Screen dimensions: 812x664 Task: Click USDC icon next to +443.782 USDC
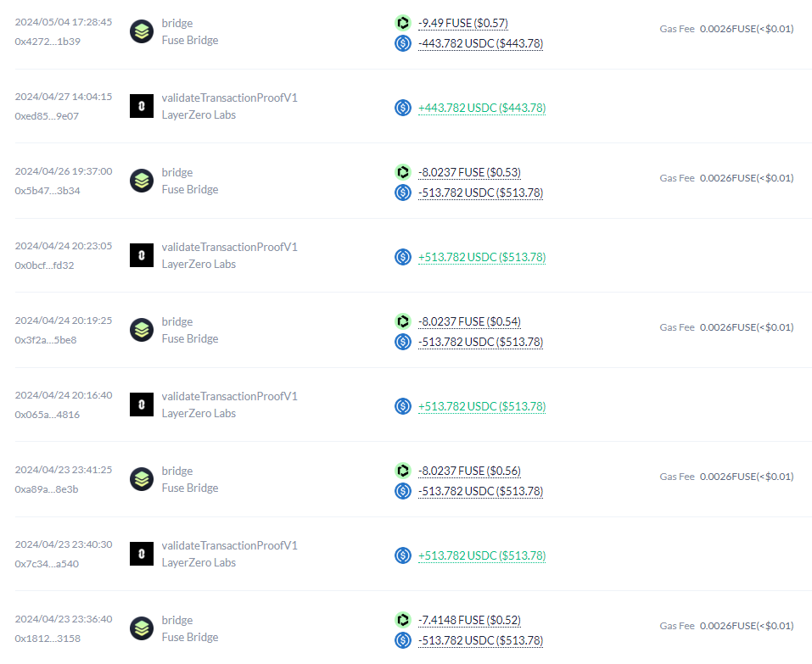pos(403,108)
